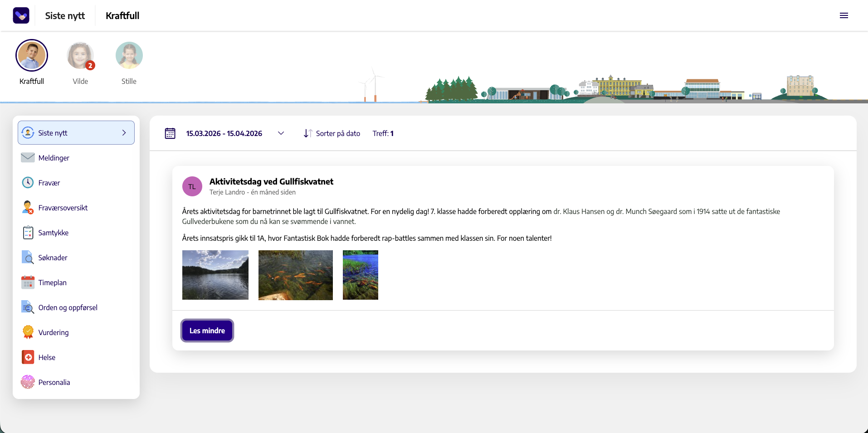Click the date range 15.03.2026 - 15.04.2026
Viewport: 868px width, 433px height.
tap(224, 133)
